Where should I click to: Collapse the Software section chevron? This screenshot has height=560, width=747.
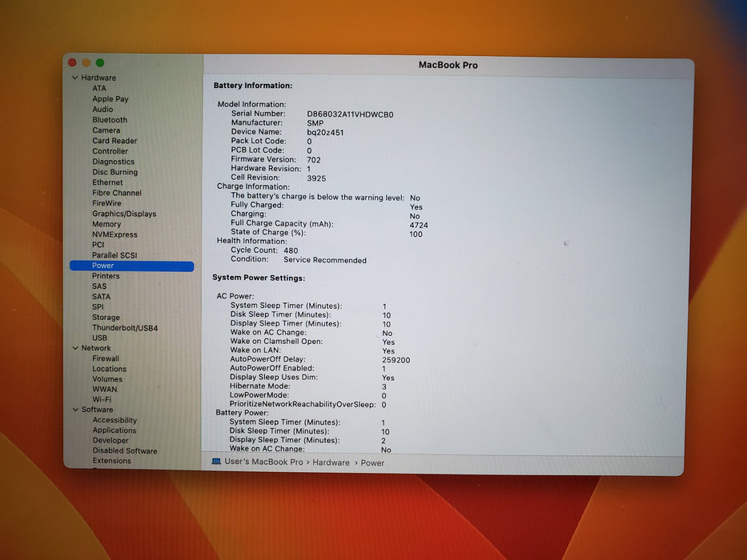(x=75, y=410)
